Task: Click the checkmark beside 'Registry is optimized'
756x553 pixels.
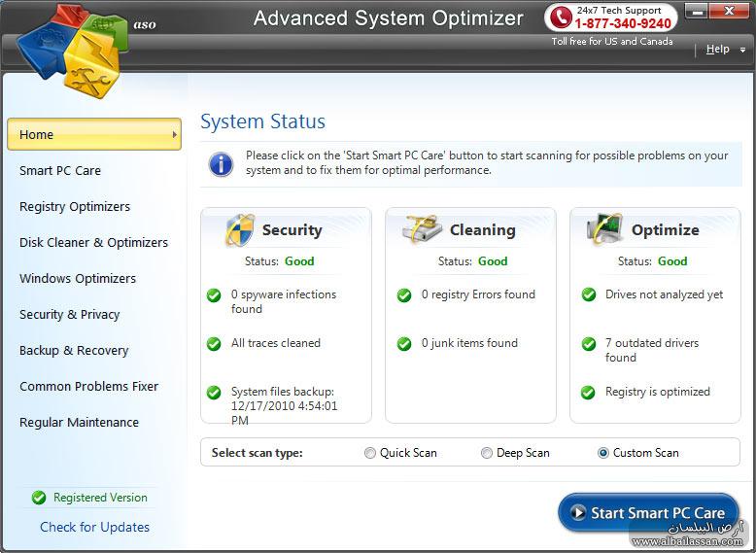Action: click(x=588, y=393)
